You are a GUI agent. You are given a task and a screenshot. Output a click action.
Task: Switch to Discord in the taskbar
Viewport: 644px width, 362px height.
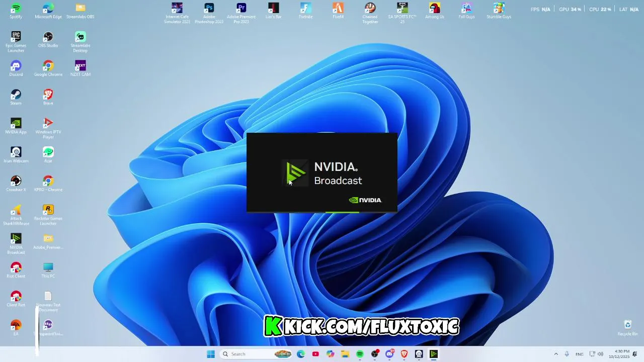coord(389,354)
